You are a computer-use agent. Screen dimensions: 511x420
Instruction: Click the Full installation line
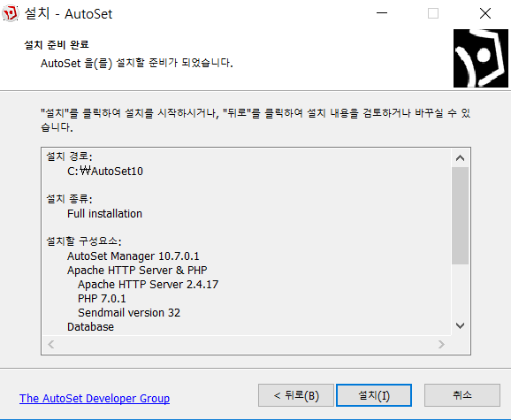point(104,214)
